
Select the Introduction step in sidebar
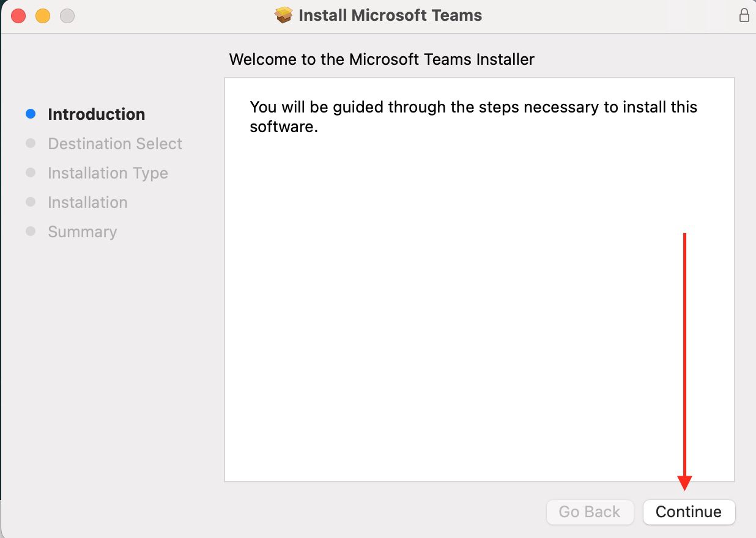pyautogui.click(x=97, y=114)
